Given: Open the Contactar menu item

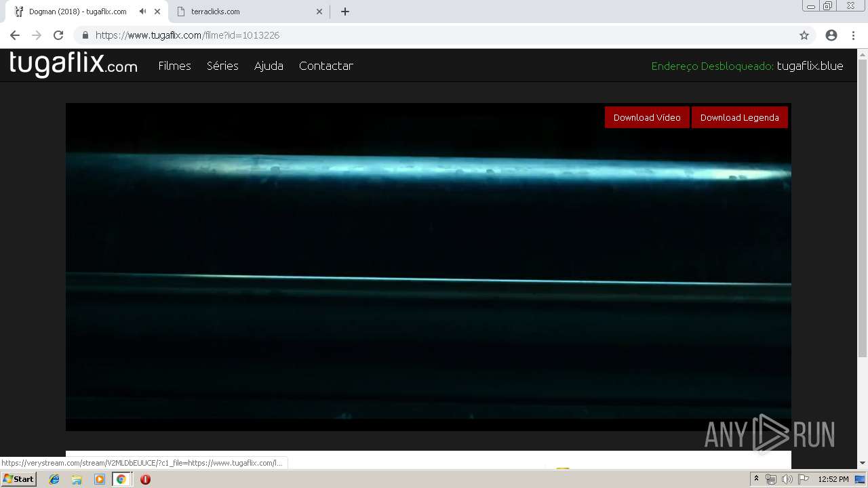Looking at the screenshot, I should [325, 66].
